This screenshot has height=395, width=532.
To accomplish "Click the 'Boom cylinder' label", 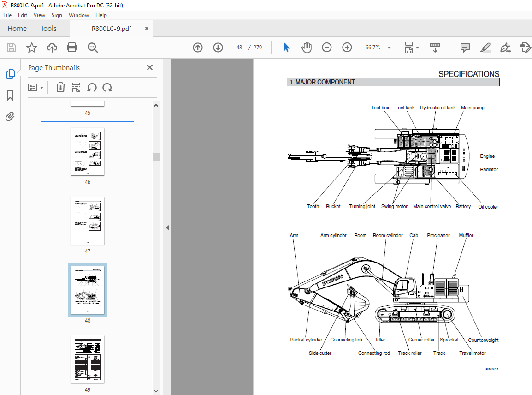I will (388, 235).
